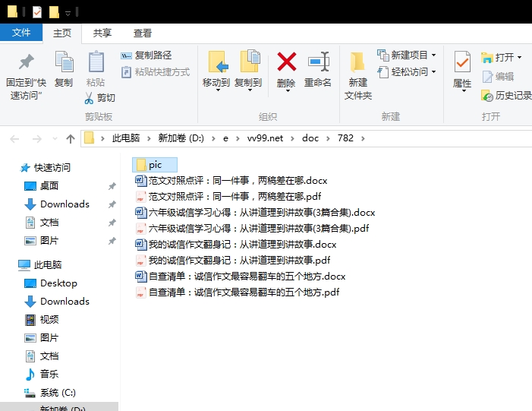The height and width of the screenshot is (411, 532).
Task: Click 新加卷 (D:) breadcrumb in address bar
Action: [x=181, y=138]
